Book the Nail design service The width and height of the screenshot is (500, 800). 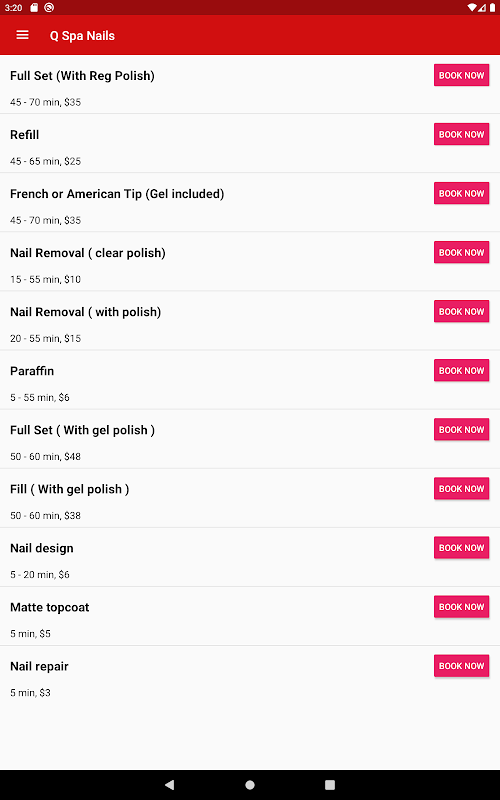click(x=461, y=547)
